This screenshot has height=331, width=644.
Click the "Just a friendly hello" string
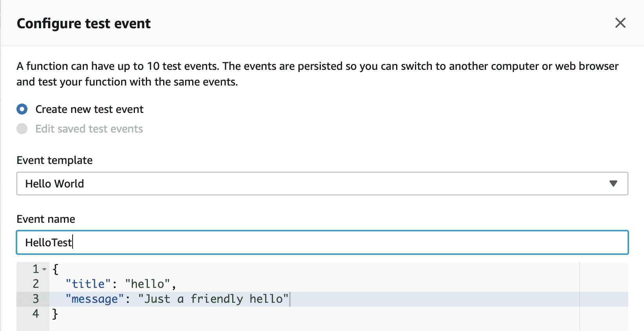click(x=213, y=299)
